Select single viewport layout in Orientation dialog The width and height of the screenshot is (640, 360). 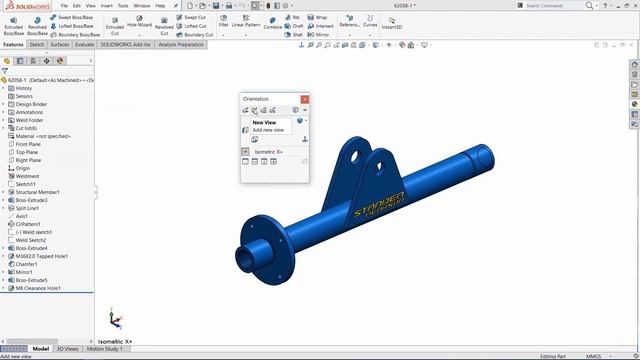245,162
